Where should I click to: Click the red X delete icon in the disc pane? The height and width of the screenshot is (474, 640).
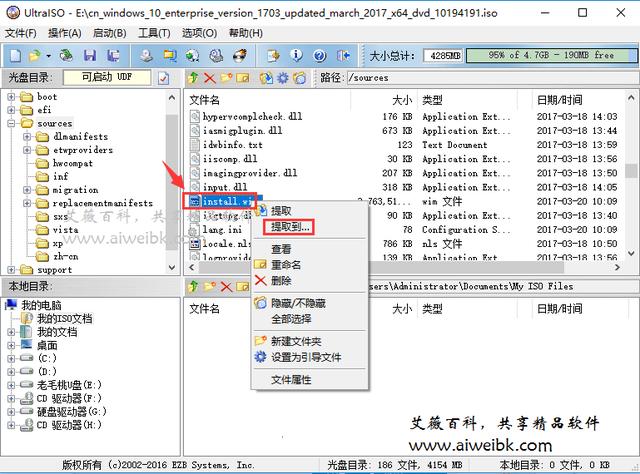[x=210, y=78]
